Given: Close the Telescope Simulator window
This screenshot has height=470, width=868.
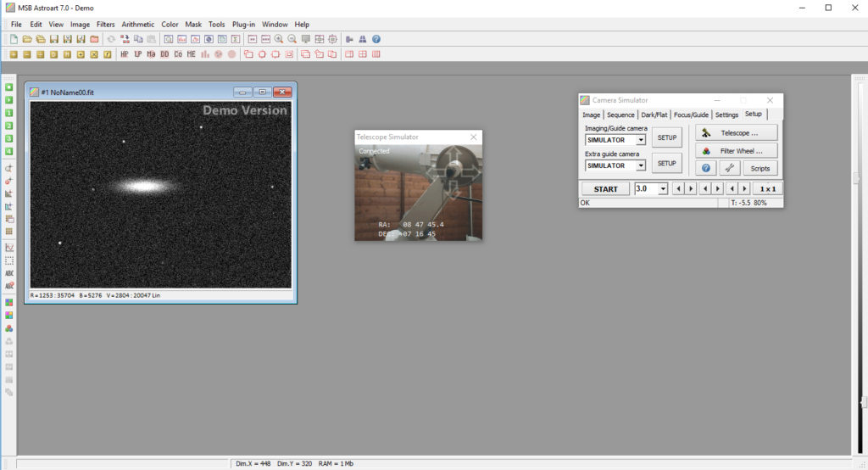Looking at the screenshot, I should (x=473, y=137).
